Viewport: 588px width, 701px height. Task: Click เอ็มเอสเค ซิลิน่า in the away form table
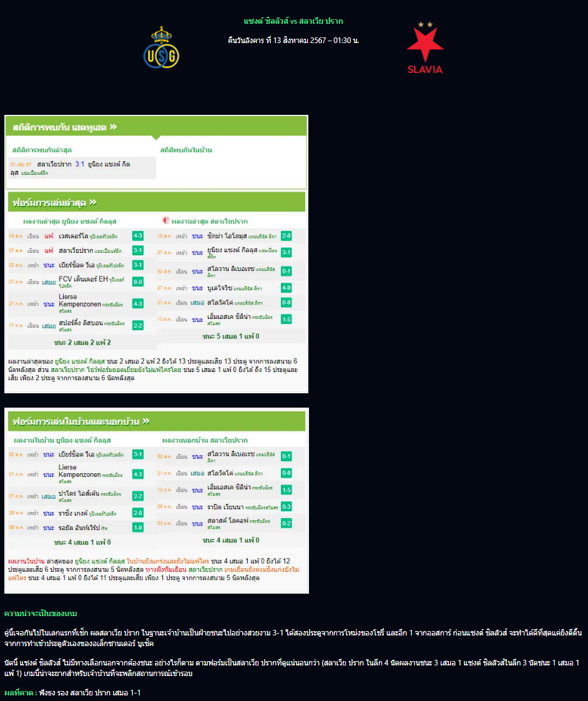click(228, 488)
